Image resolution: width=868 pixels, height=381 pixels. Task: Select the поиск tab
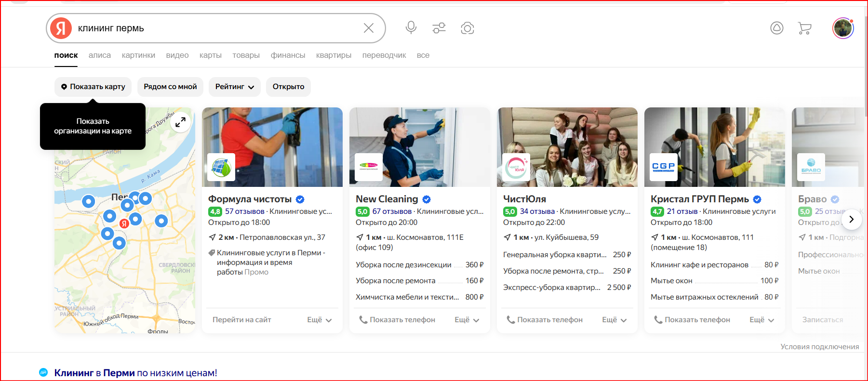pyautogui.click(x=66, y=55)
